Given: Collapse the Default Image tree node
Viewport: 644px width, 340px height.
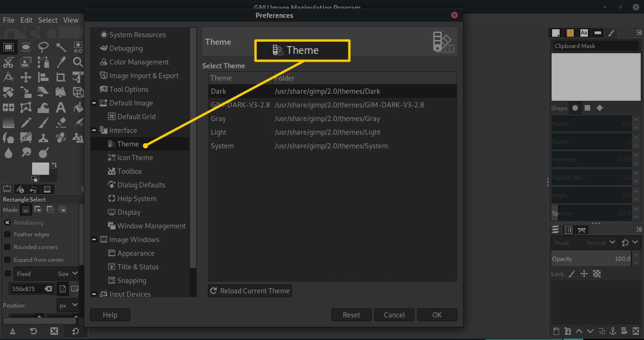Looking at the screenshot, I should pos(94,103).
